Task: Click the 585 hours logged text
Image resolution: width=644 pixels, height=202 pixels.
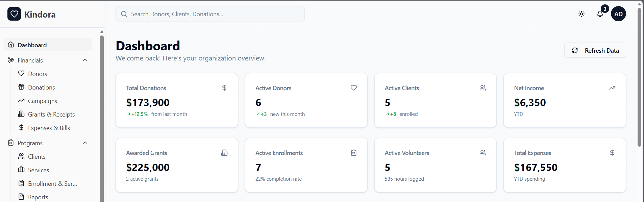Action: (404, 179)
